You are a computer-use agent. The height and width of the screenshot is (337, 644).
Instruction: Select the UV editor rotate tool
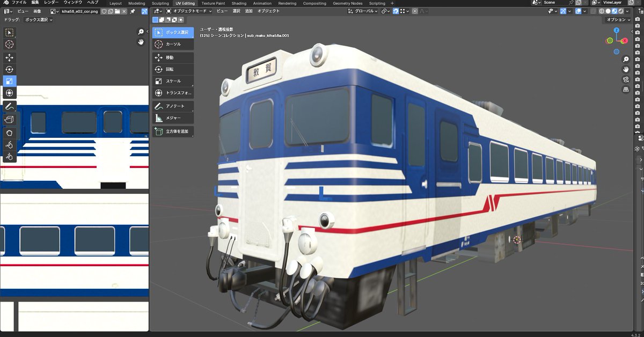(x=9, y=69)
